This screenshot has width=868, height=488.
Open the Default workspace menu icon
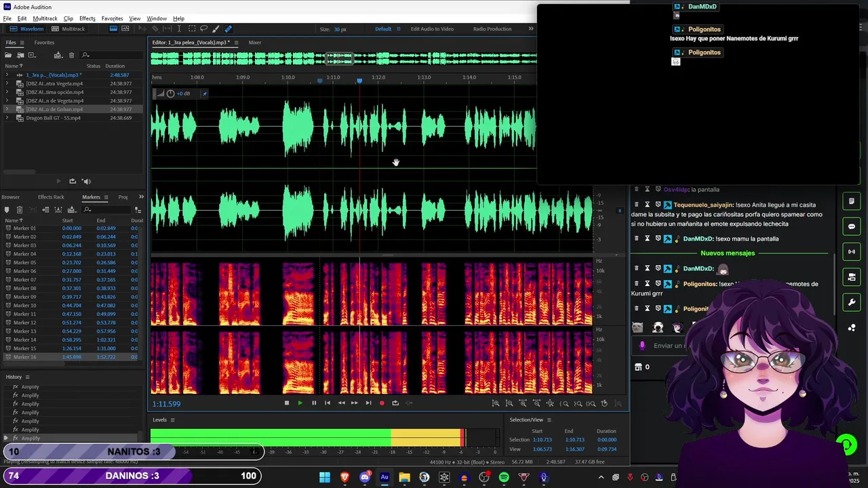[398, 28]
